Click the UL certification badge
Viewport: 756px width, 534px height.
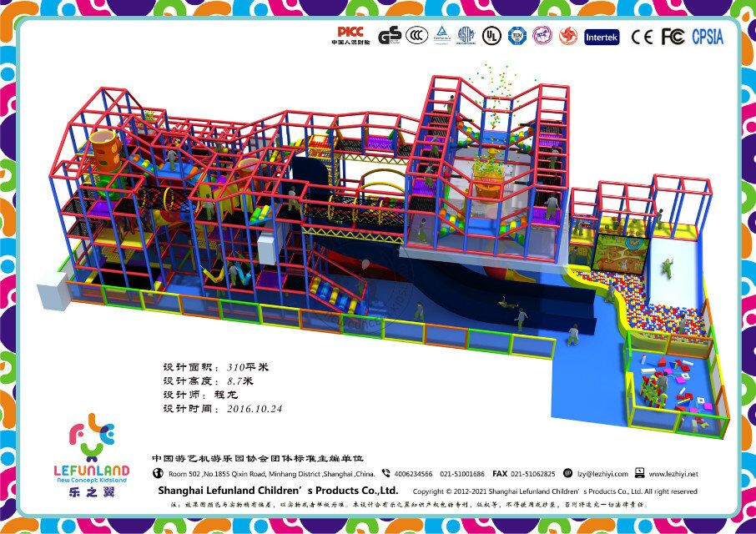click(491, 36)
